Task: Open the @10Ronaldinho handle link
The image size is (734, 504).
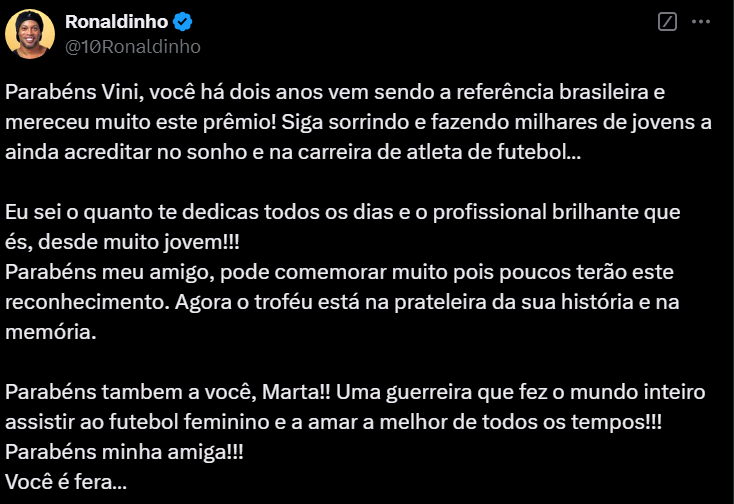Action: [132, 46]
